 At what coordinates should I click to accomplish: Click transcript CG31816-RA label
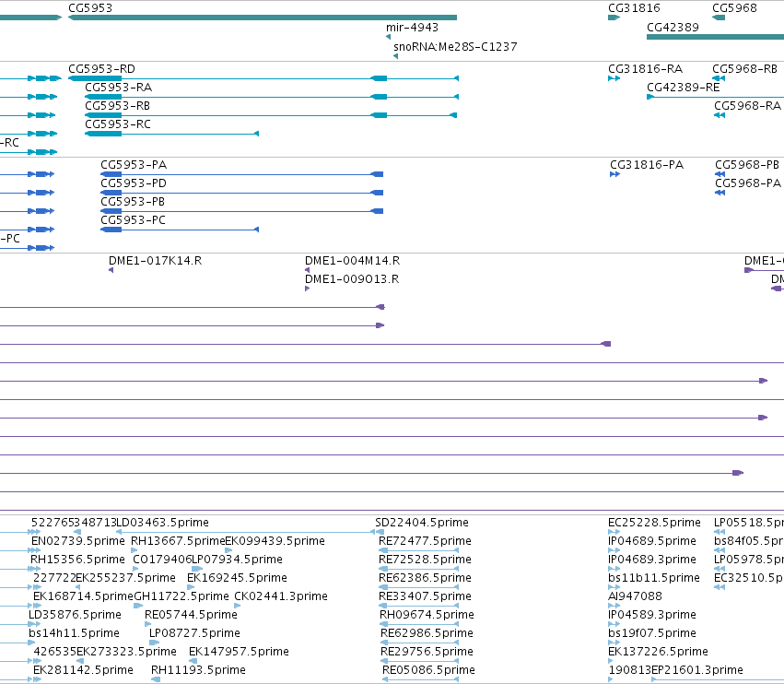(x=646, y=68)
